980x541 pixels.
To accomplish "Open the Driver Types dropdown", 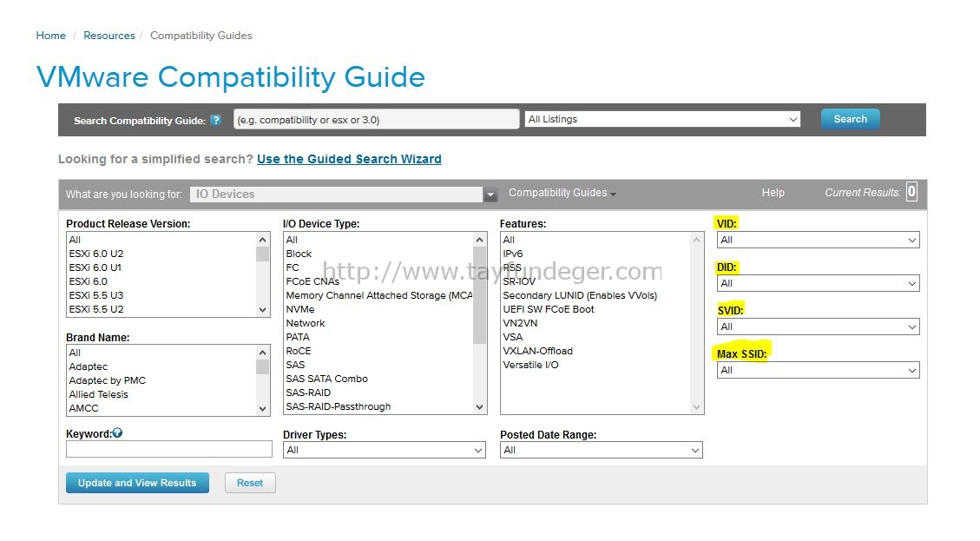I will 385,451.
